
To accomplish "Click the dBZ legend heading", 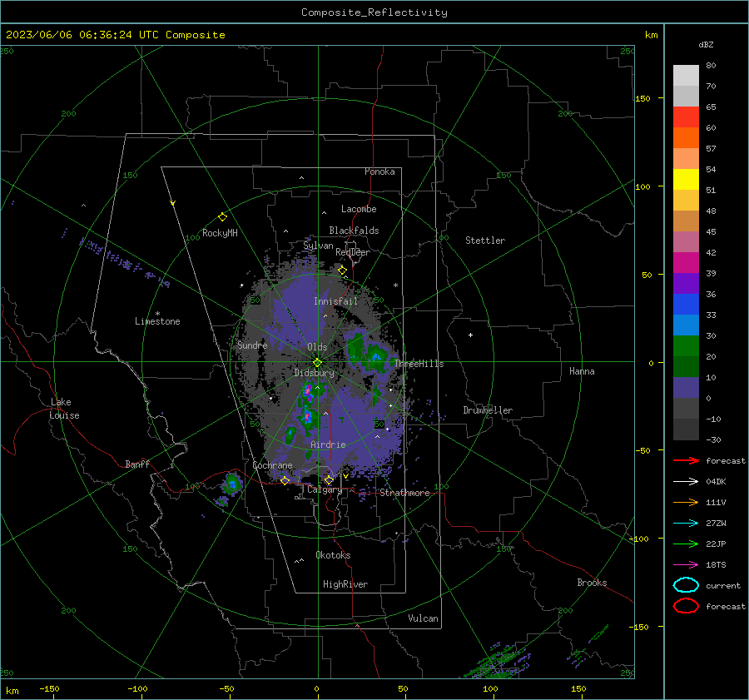I will click(706, 44).
